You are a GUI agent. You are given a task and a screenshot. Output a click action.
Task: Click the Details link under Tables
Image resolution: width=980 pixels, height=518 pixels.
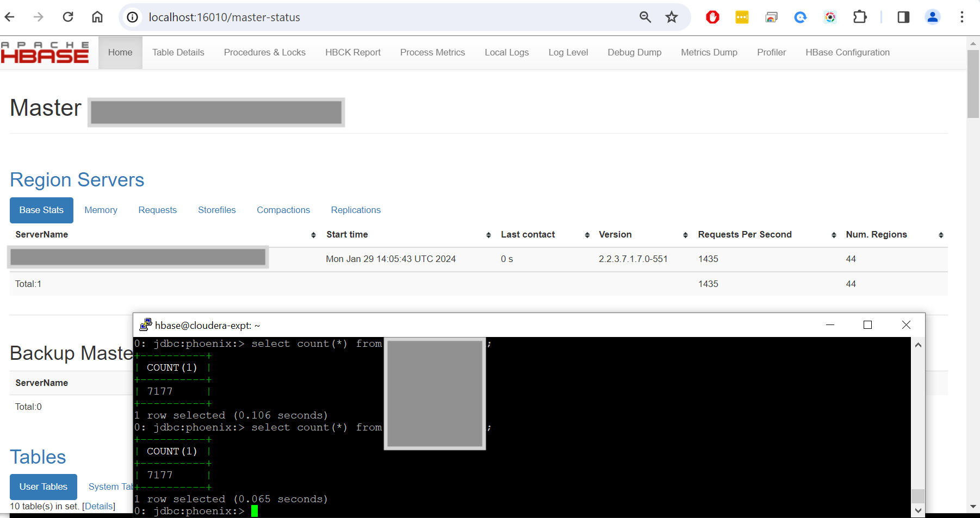[x=99, y=506]
